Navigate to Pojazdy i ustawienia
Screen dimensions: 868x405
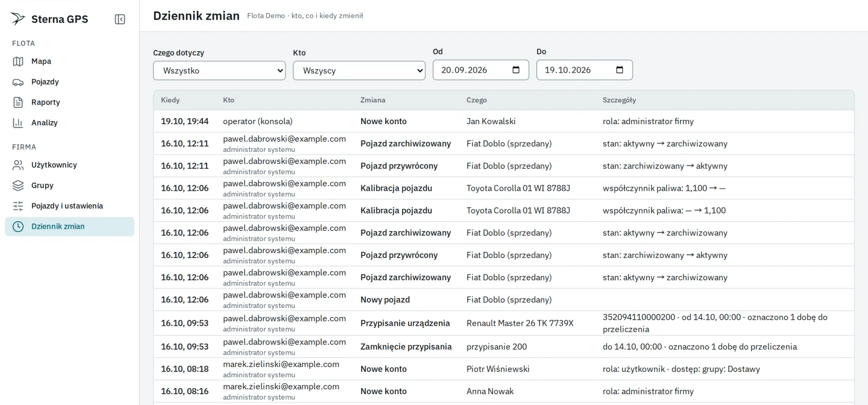pos(69,206)
